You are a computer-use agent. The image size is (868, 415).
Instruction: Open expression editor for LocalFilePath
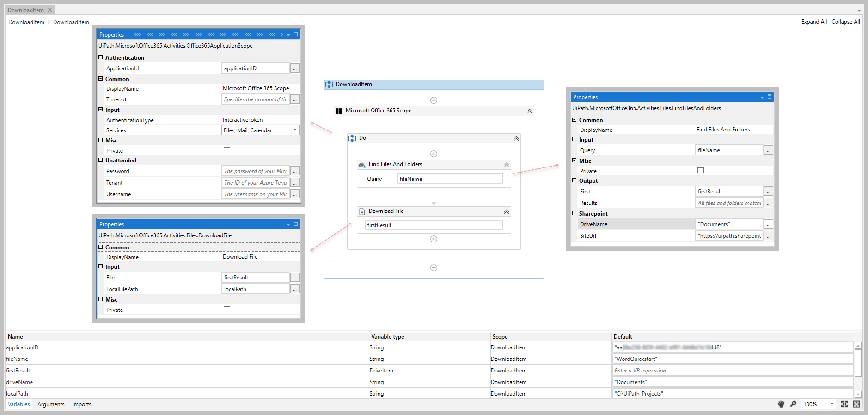coord(295,289)
